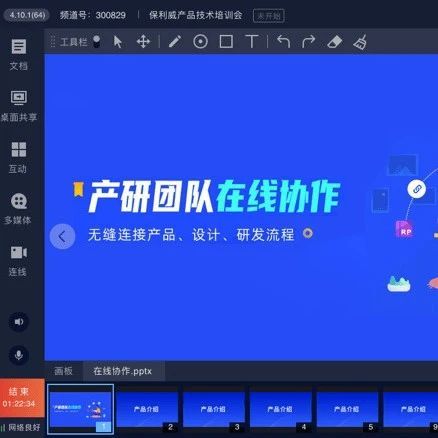Toggle the microphone button
Screen dimensions: 438x438
(19, 355)
